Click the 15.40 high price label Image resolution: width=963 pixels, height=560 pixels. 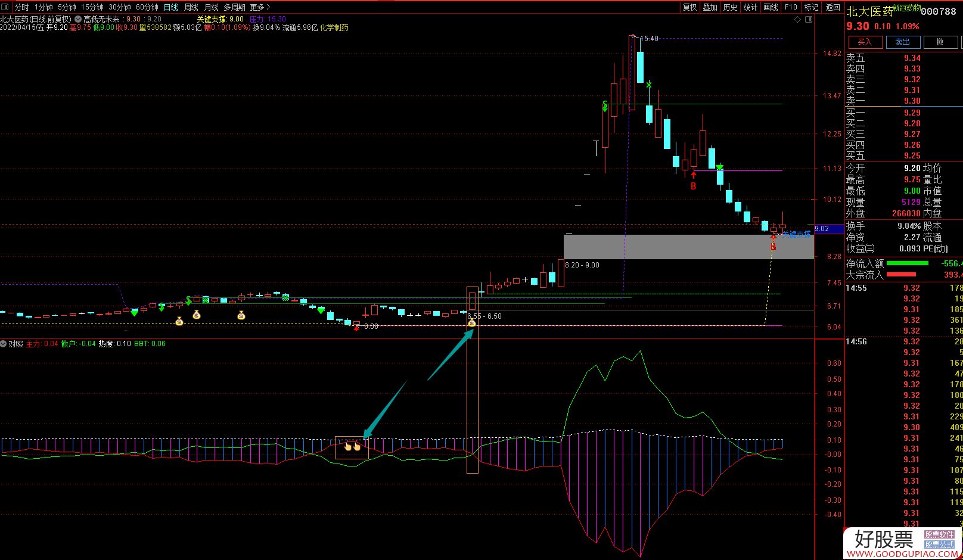tap(649, 39)
